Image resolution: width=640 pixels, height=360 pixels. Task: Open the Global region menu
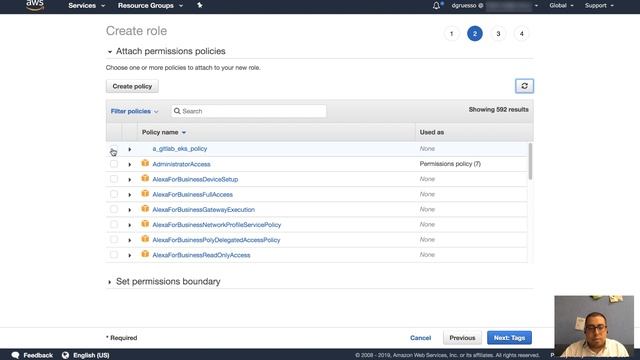pyautogui.click(x=561, y=5)
